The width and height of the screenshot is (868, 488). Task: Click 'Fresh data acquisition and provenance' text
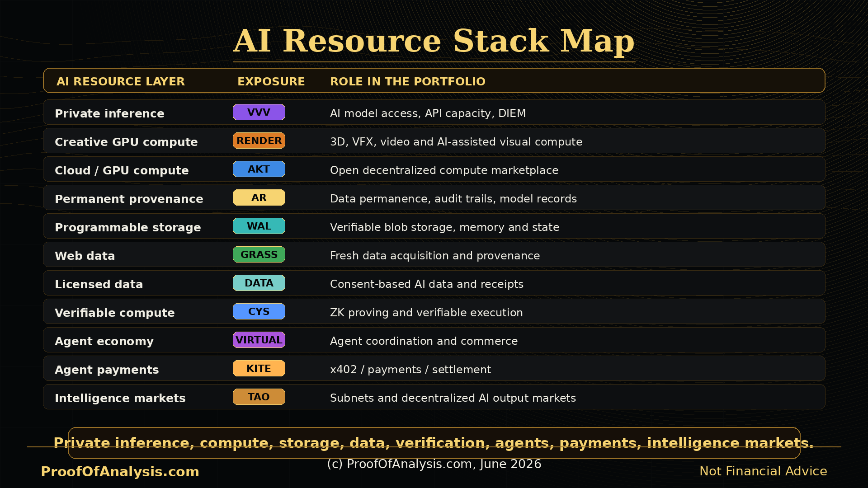434,256
